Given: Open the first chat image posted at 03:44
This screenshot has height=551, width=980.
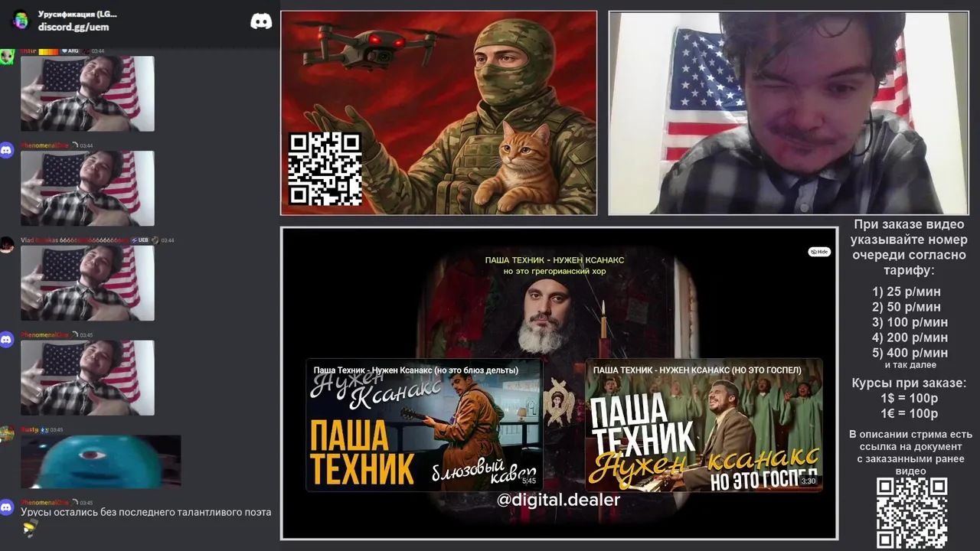Looking at the screenshot, I should pos(87,93).
